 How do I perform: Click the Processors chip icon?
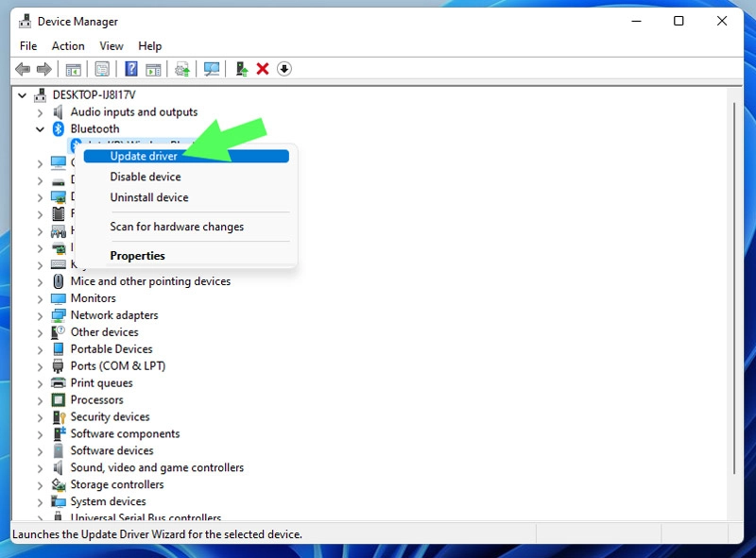tap(59, 400)
